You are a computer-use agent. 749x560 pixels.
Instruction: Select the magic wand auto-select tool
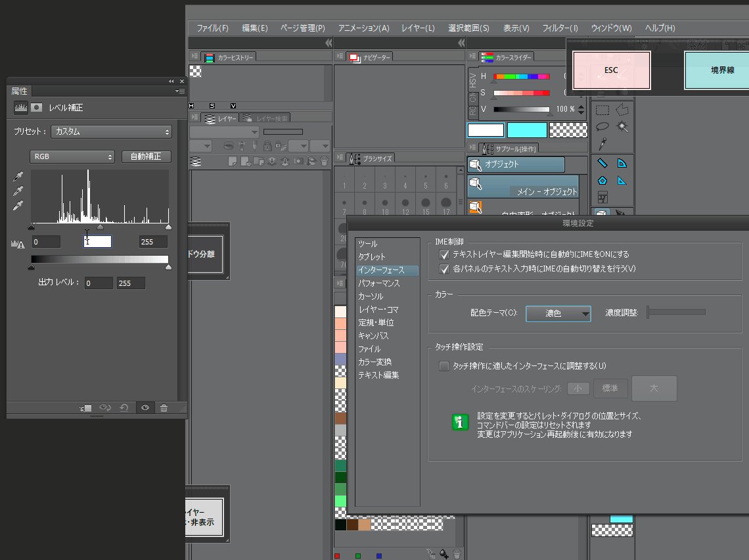click(x=622, y=127)
